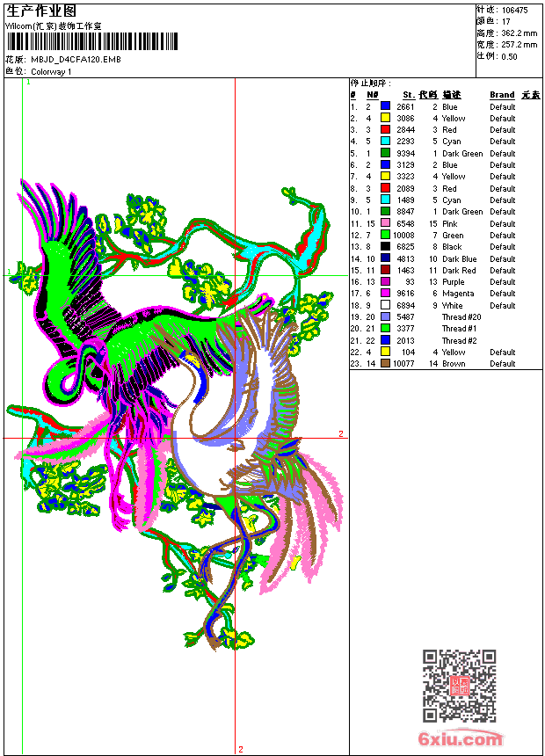Click the Thread #2 description text
The image size is (545, 756).
460,340
